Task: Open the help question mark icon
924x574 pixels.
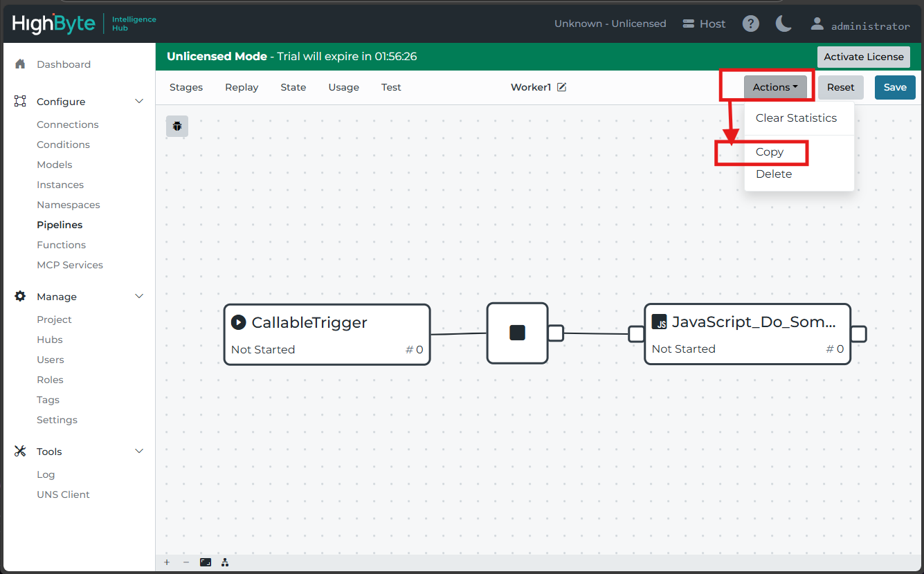Action: click(x=750, y=24)
